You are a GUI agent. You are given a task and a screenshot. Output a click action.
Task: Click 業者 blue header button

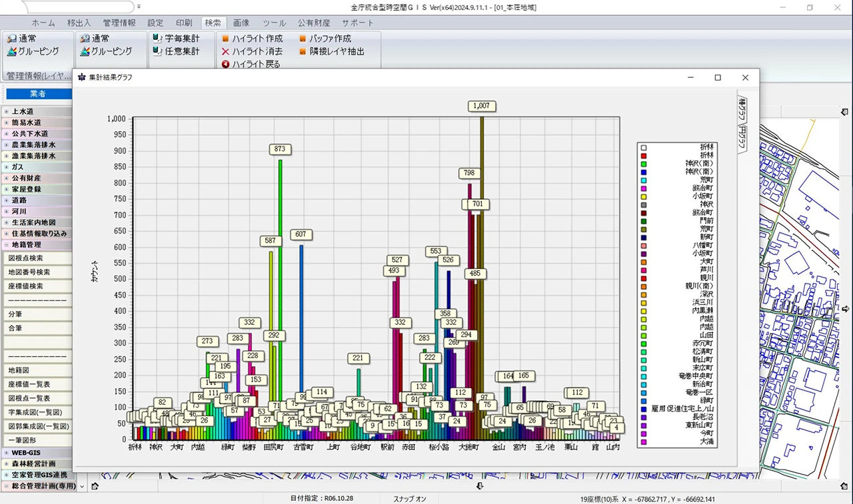coord(38,95)
